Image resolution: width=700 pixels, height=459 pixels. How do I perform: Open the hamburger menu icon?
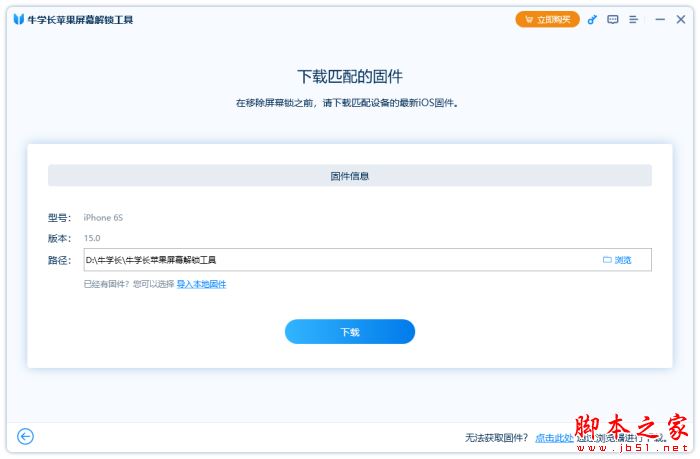tap(633, 20)
